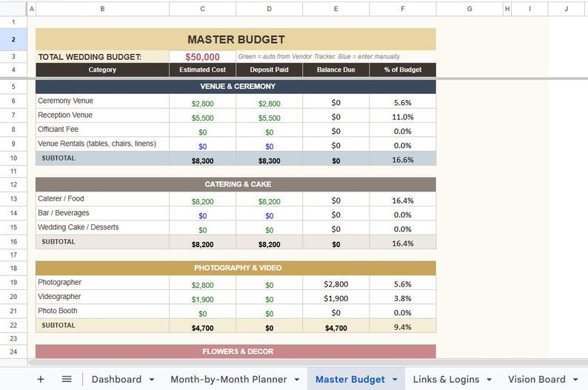Click the % of Budget header cell

tap(403, 70)
